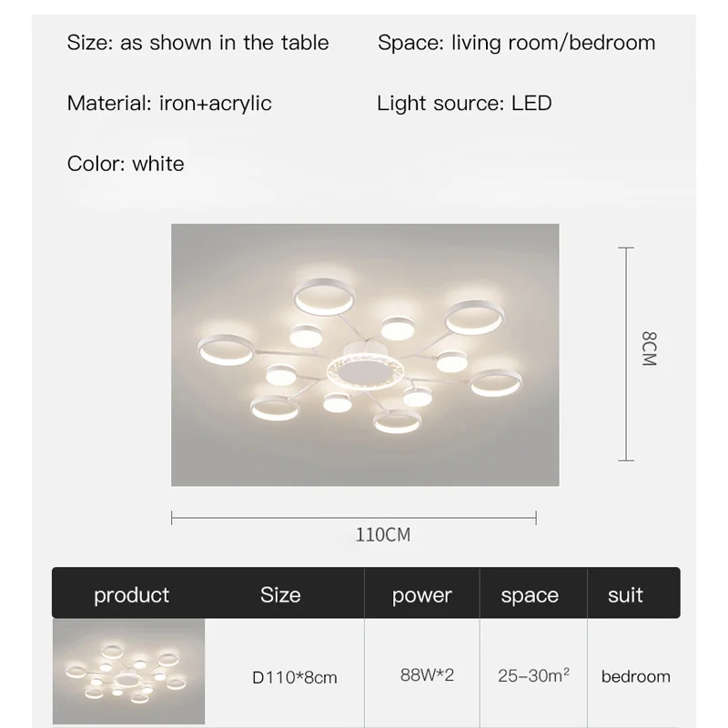Viewport: 728px width, 728px height.
Task: Click the small lamp thumbnail in table
Action: (128, 673)
